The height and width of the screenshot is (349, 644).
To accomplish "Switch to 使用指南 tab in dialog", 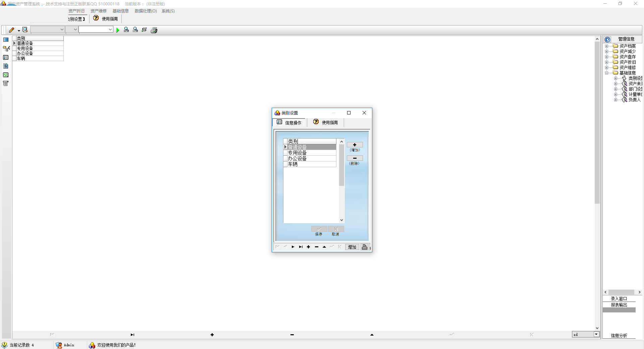I will tap(326, 122).
